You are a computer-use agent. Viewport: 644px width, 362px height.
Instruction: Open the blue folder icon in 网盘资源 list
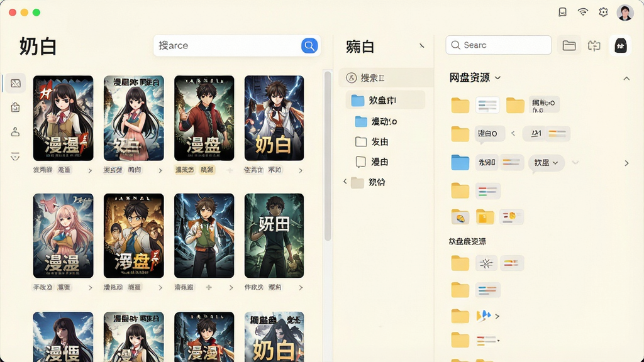coord(460,163)
